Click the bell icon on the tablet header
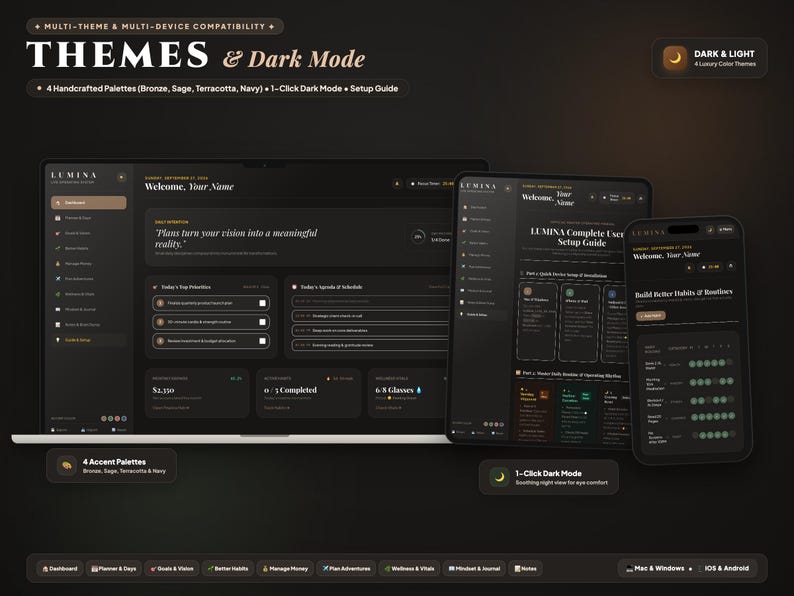794x596 pixels. (x=592, y=196)
